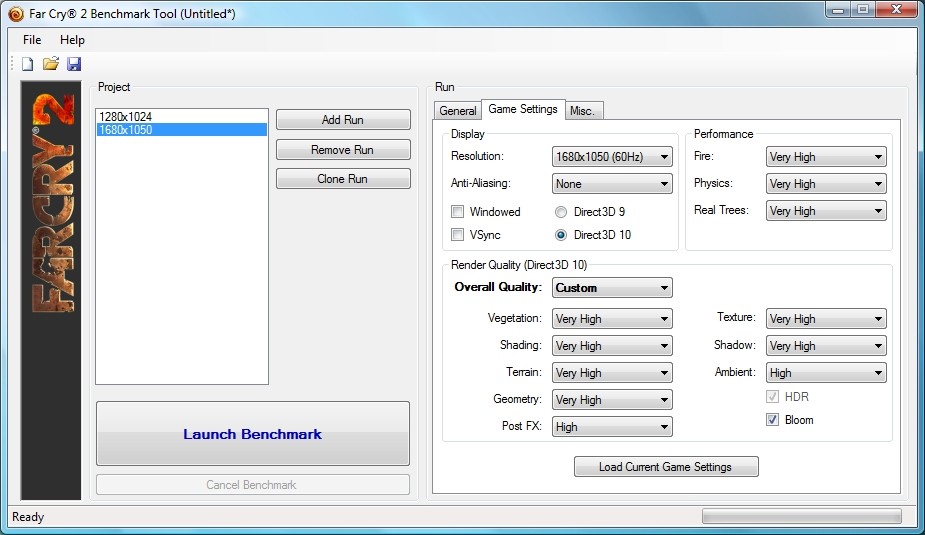Open the Texture quality dropdown
925x535 pixels.
coord(826,319)
